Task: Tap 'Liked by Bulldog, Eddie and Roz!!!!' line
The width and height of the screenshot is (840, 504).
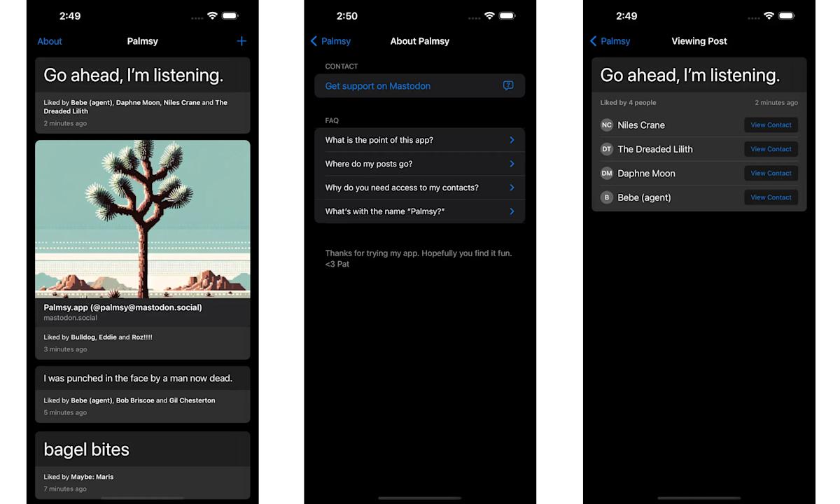Action: click(98, 337)
